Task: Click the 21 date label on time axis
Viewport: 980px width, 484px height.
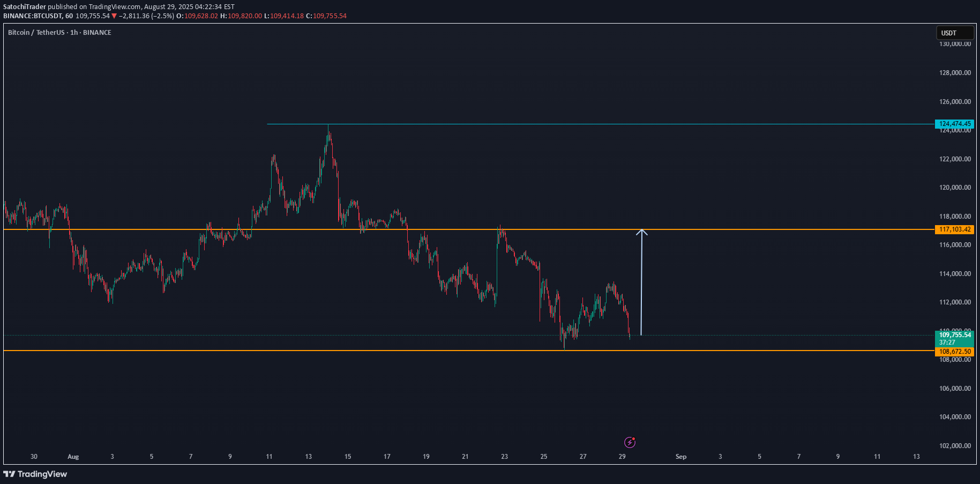Action: (x=465, y=457)
